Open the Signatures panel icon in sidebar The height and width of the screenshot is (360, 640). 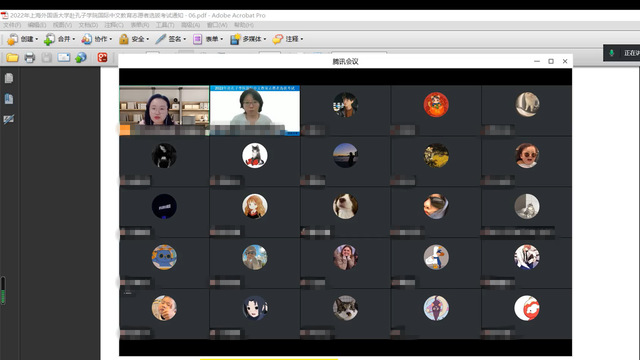tap(9, 119)
